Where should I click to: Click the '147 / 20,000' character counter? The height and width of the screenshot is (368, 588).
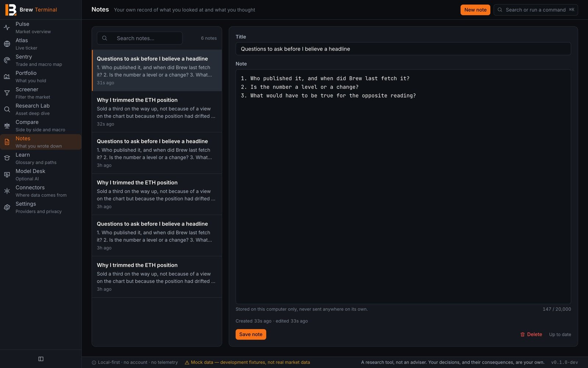(x=557, y=309)
